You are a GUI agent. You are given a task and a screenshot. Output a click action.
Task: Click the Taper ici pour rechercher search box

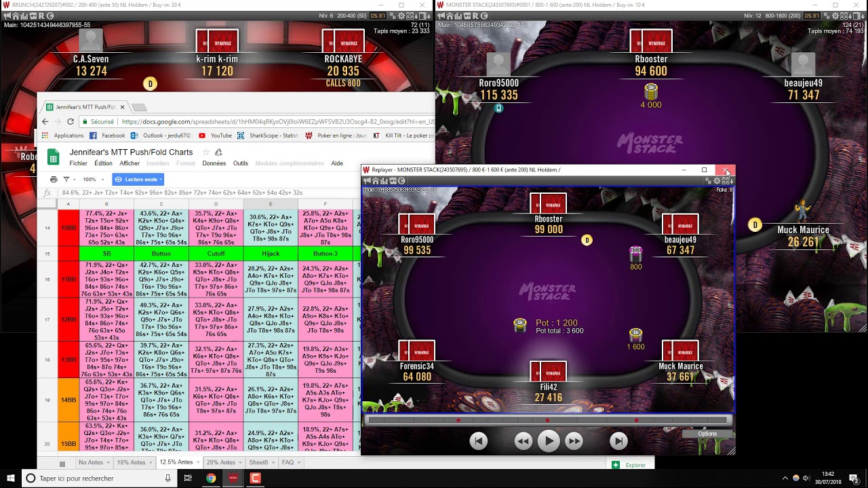(99, 478)
